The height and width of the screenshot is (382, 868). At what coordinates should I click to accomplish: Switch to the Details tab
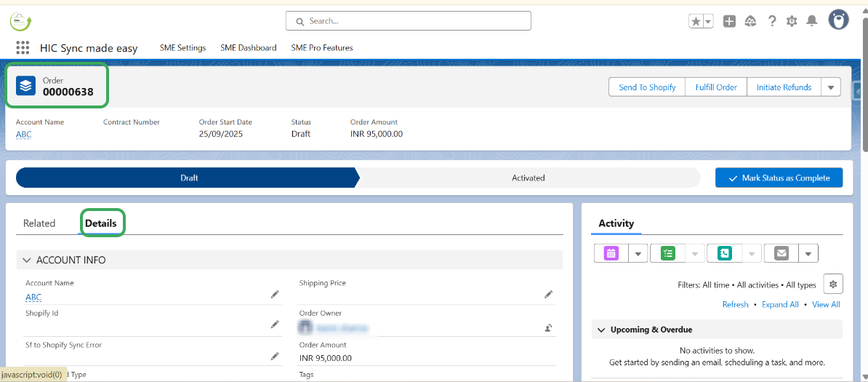pos(101,223)
